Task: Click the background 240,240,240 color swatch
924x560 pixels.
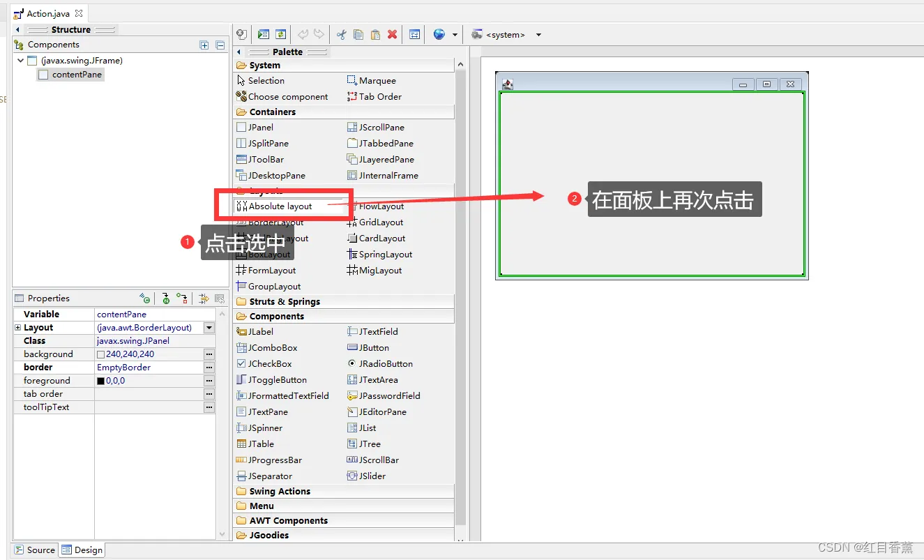Action: pos(100,355)
